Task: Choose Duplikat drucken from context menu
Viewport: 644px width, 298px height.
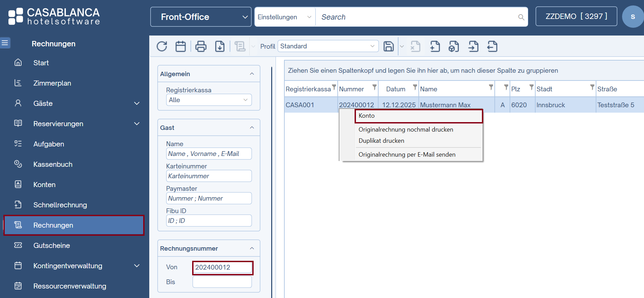Action: point(381,141)
